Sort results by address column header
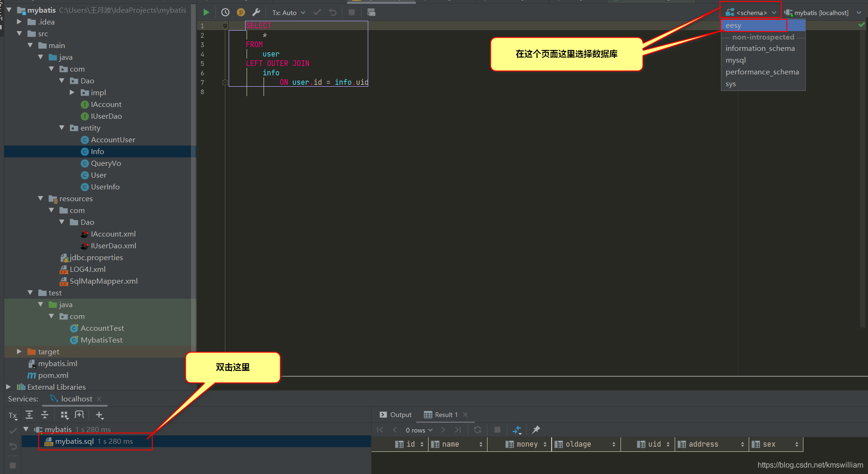The height and width of the screenshot is (474, 868). [711, 444]
